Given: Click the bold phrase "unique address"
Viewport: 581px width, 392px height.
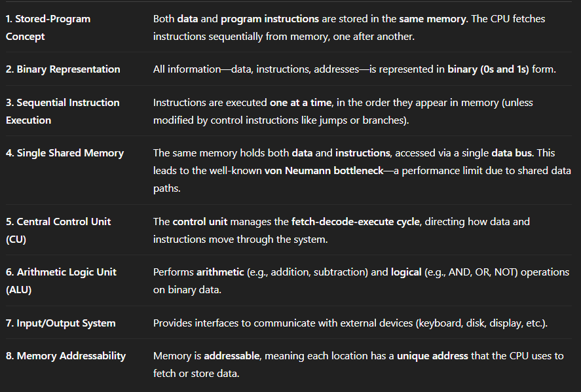Looking at the screenshot, I should point(432,356).
